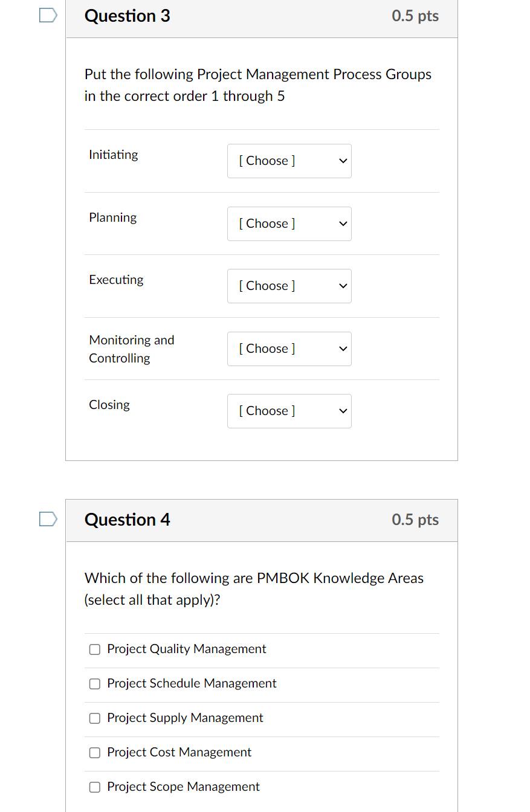The image size is (530, 812).
Task: Click the Project Scope Management label text
Action: (x=183, y=787)
